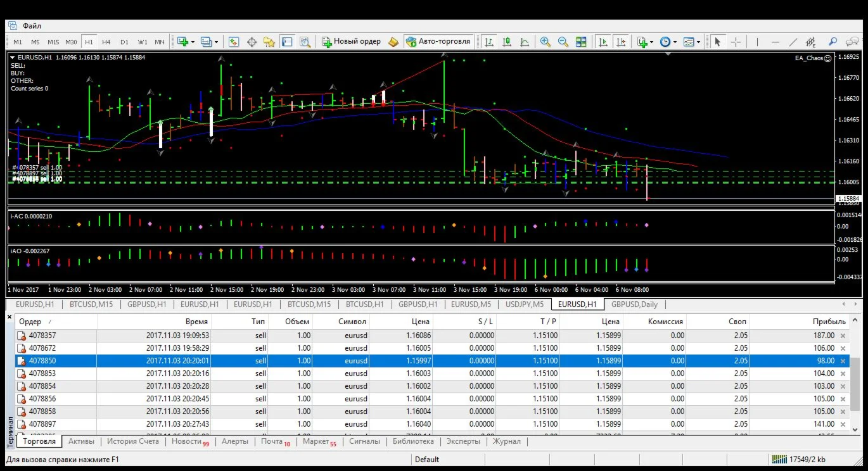Tile chart windows with grid icon
Image resolution: width=868 pixels, height=471 pixels.
[581, 42]
